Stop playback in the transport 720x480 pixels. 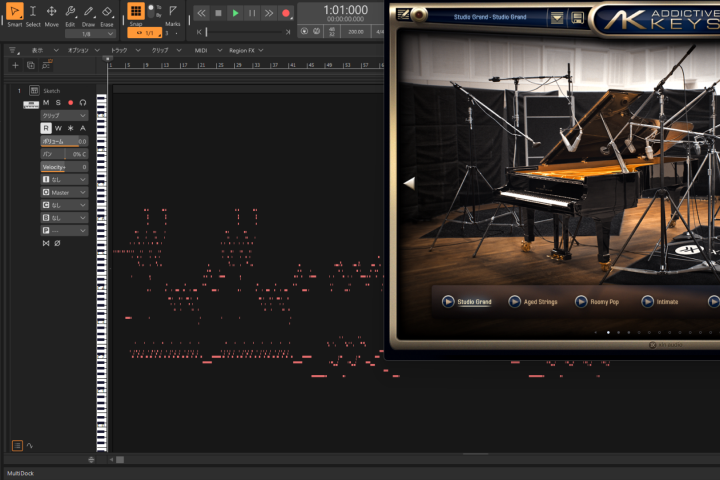219,13
